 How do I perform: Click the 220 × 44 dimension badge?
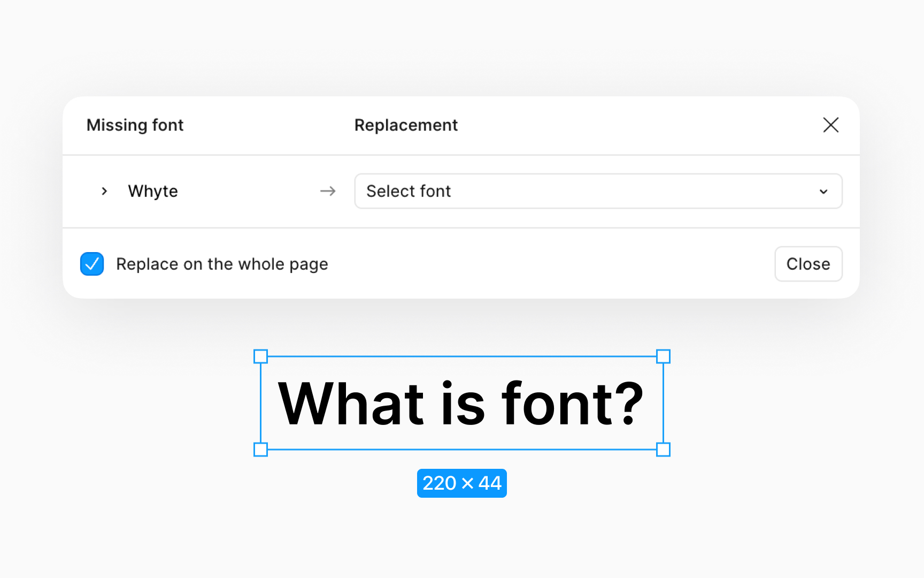tap(461, 483)
